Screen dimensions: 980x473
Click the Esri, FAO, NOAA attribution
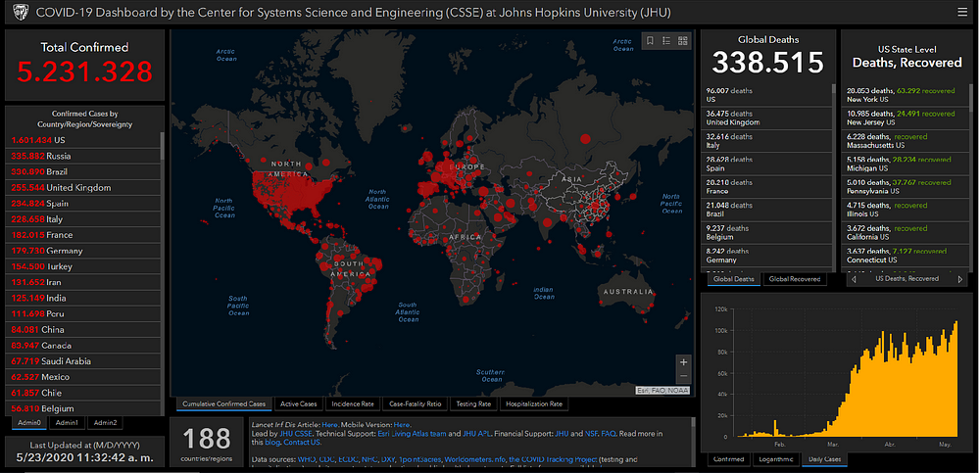[x=663, y=391]
